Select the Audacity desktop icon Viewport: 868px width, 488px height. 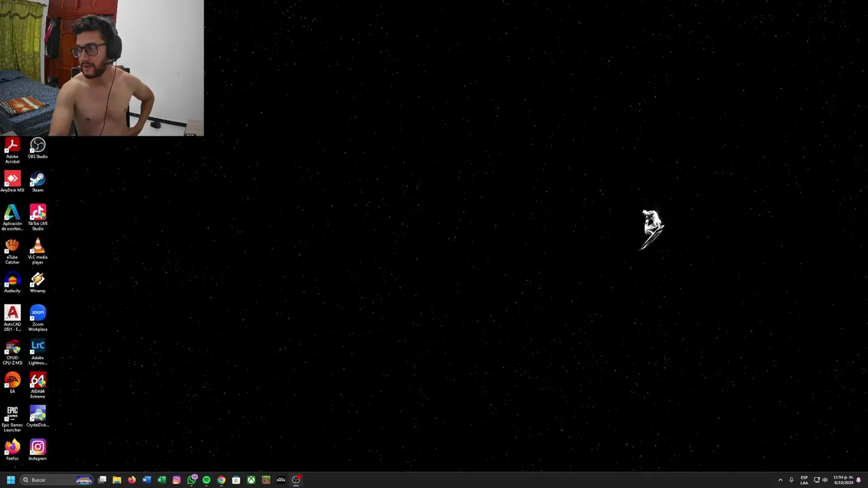[x=12, y=283]
